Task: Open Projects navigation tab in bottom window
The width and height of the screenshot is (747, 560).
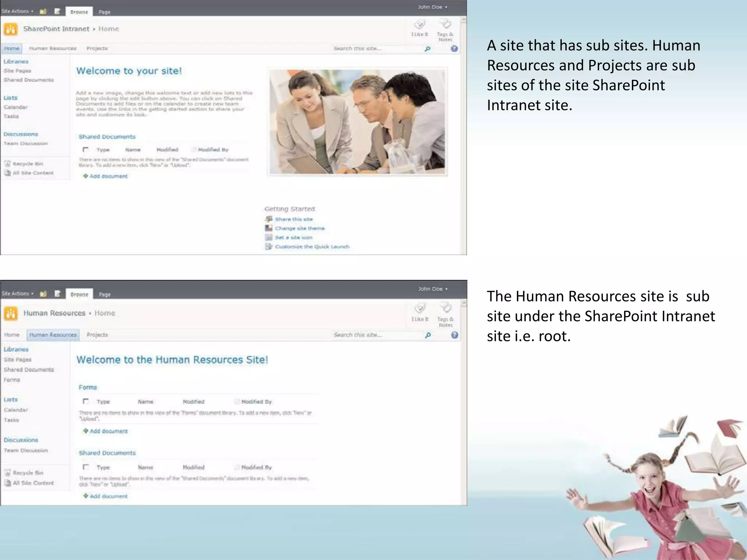Action: click(x=97, y=335)
